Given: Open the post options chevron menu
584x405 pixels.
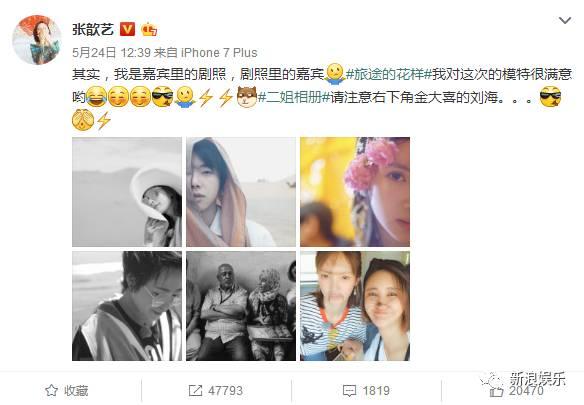Looking at the screenshot, I should point(565,20).
